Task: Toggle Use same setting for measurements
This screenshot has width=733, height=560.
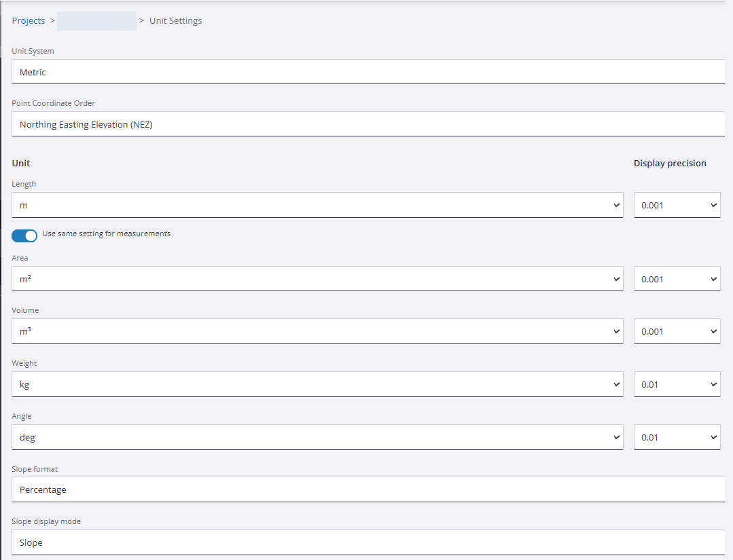Action: (x=24, y=235)
